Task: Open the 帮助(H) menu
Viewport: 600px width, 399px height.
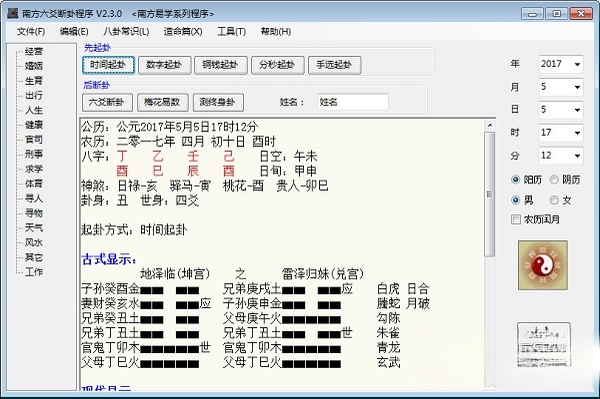Action: [x=276, y=31]
